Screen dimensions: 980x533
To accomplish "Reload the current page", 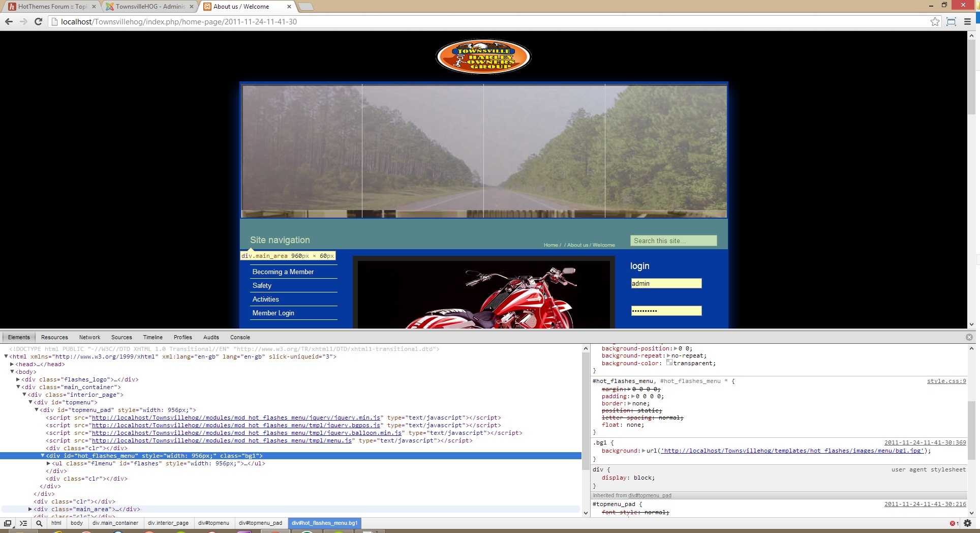I will pyautogui.click(x=38, y=21).
